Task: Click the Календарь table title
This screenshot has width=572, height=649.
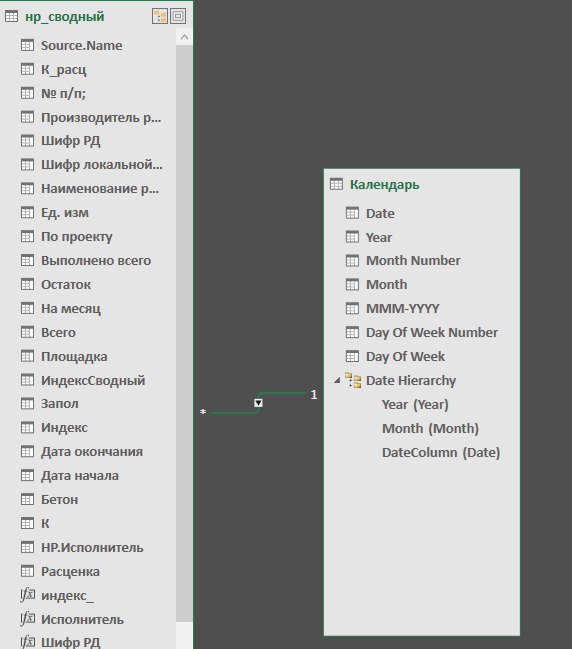Action: coord(385,185)
